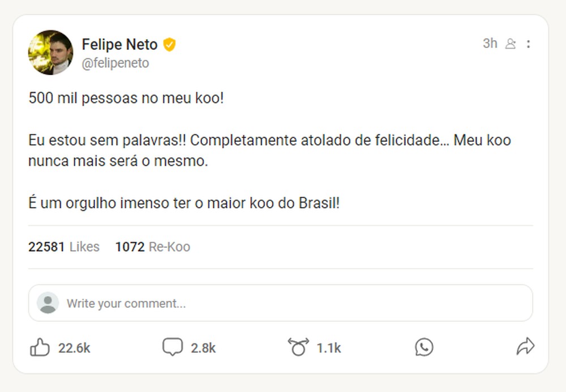Click the 3h timestamp

(490, 43)
